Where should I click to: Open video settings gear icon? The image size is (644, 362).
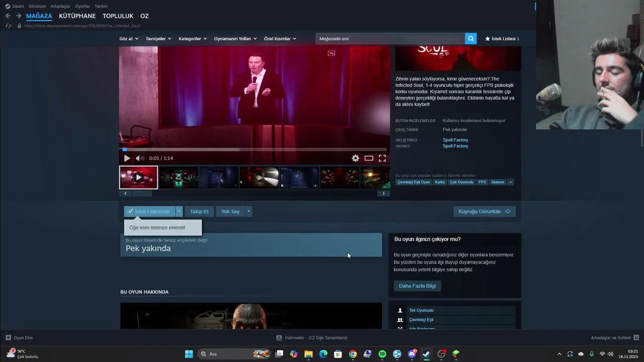[x=356, y=158]
